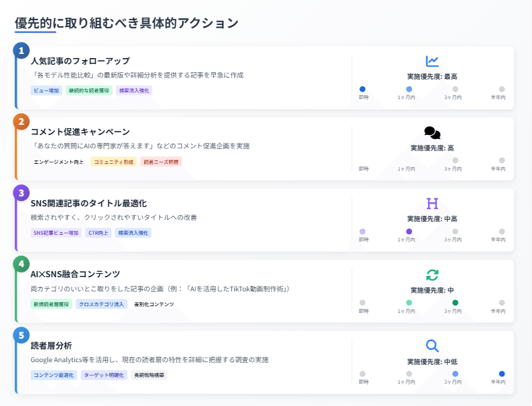The height and width of the screenshot is (406, 532).
Task: Click the ターゲット明確化 tag
Action: [x=104, y=375]
